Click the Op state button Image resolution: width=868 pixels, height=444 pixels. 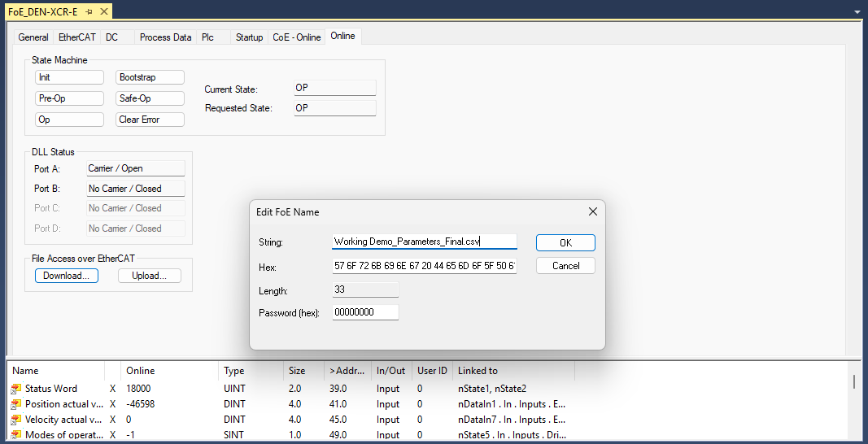point(69,120)
